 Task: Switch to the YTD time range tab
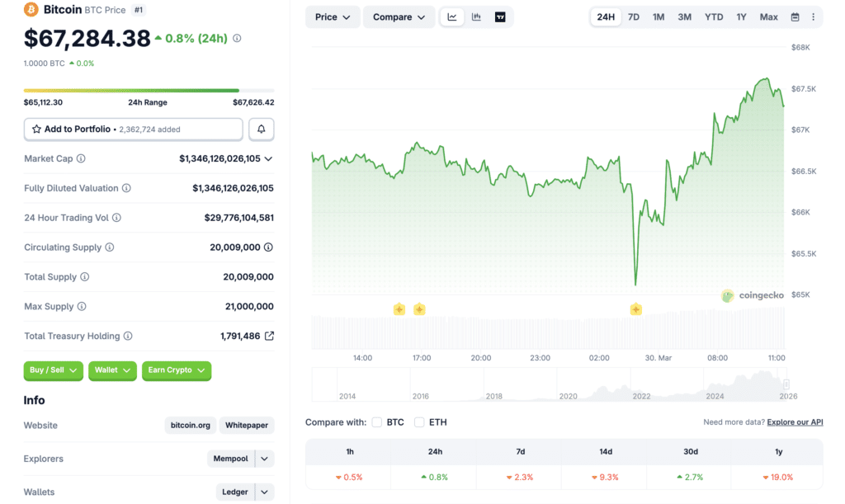[x=714, y=17]
